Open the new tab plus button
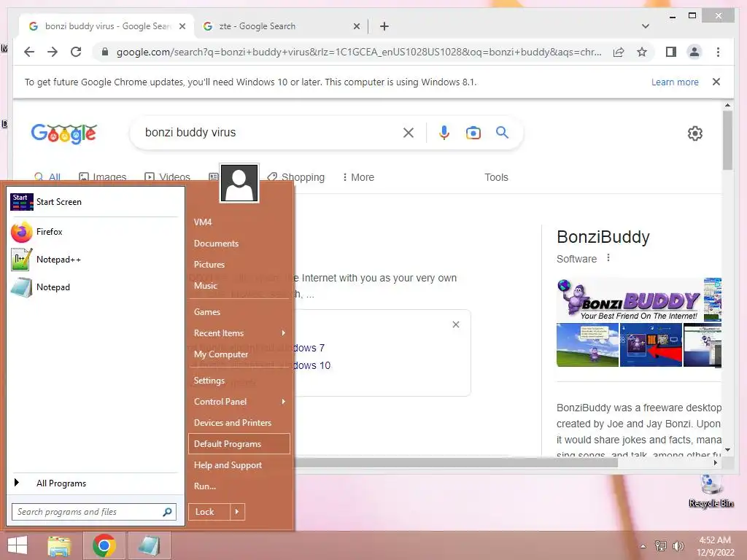747x560 pixels. [384, 26]
